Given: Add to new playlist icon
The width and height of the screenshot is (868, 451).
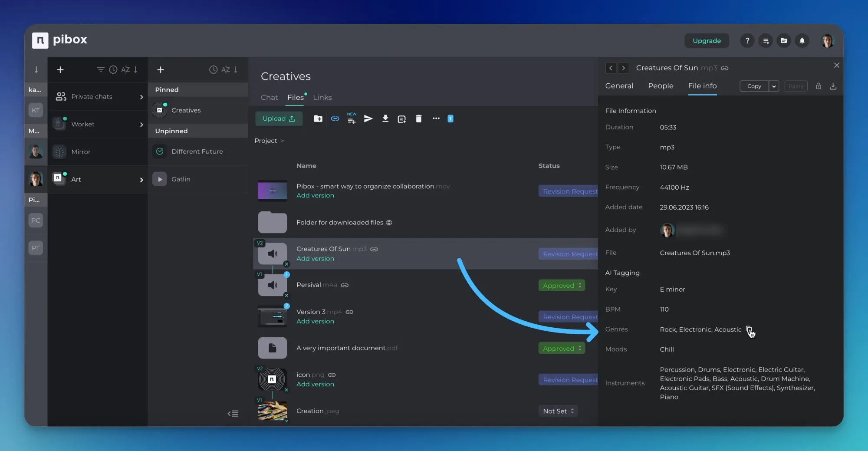Looking at the screenshot, I should tap(352, 119).
